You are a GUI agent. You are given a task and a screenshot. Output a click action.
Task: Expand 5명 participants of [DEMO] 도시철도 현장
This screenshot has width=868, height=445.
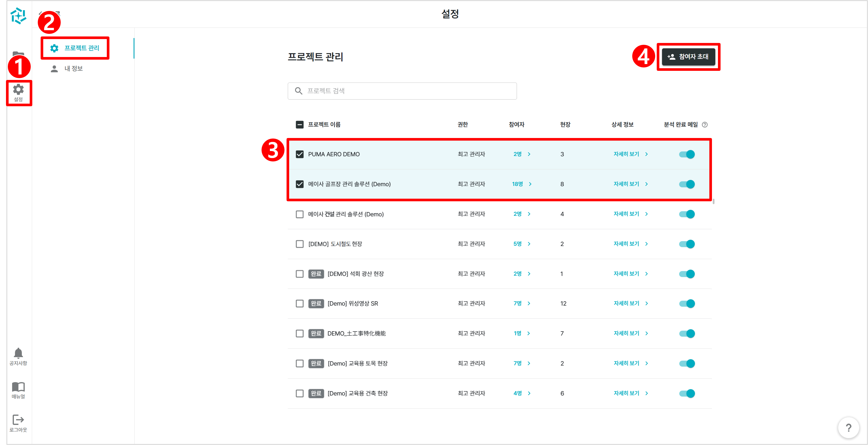click(521, 244)
